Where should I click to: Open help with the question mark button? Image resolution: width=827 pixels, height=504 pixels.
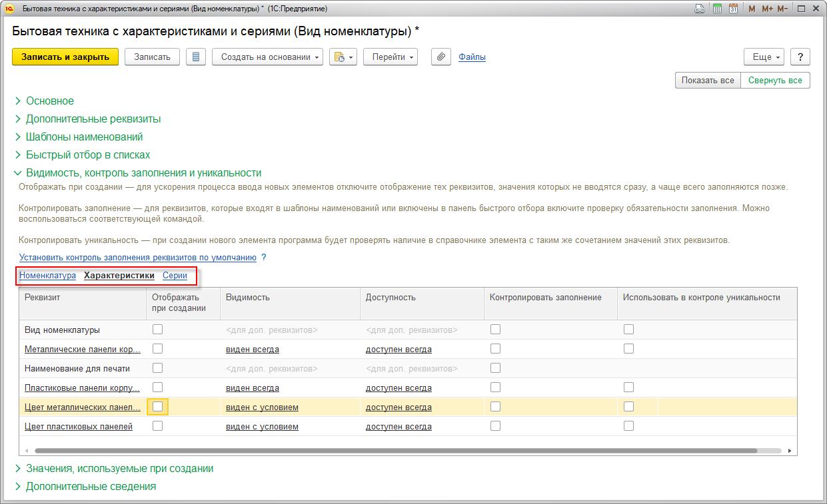[x=800, y=57]
